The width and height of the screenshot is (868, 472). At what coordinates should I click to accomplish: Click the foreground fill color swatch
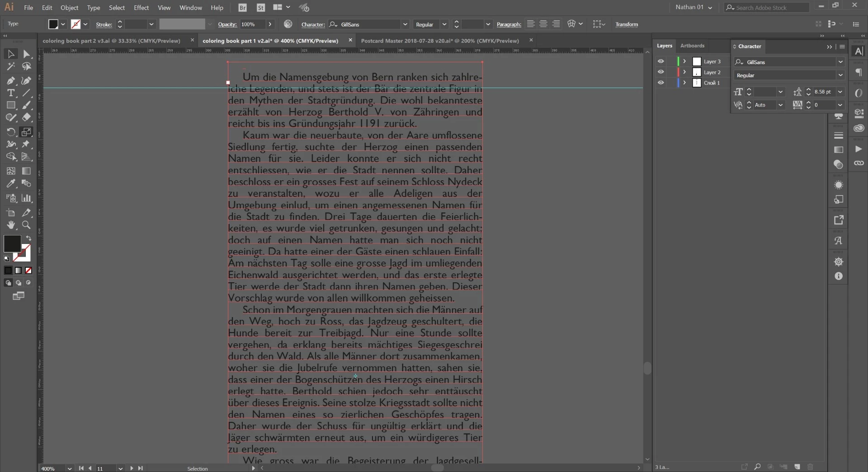[12, 243]
